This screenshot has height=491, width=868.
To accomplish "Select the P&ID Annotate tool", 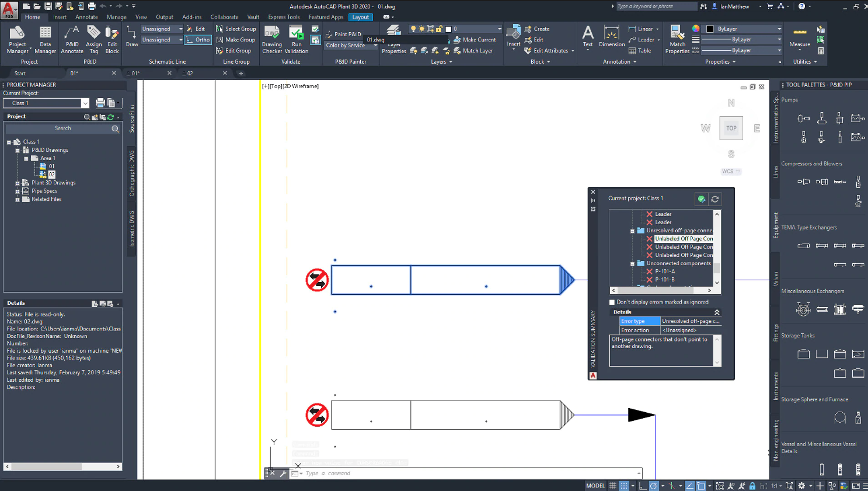I will point(72,39).
